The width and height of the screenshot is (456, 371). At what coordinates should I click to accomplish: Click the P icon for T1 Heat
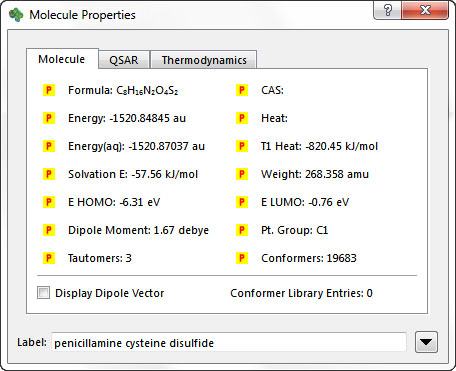(x=242, y=146)
